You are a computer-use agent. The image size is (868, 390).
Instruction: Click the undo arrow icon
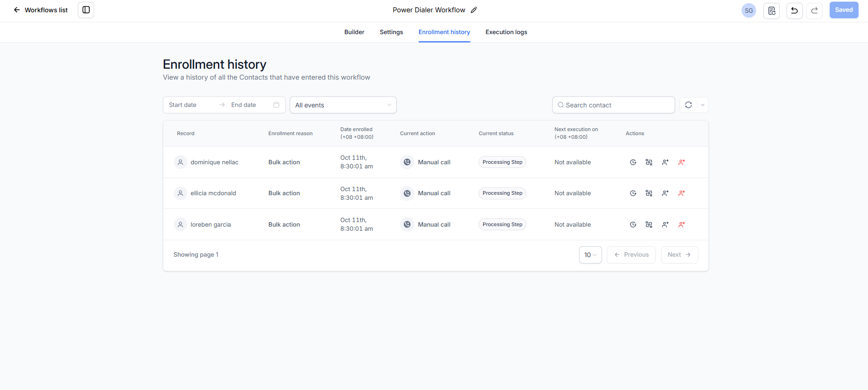[x=794, y=10]
